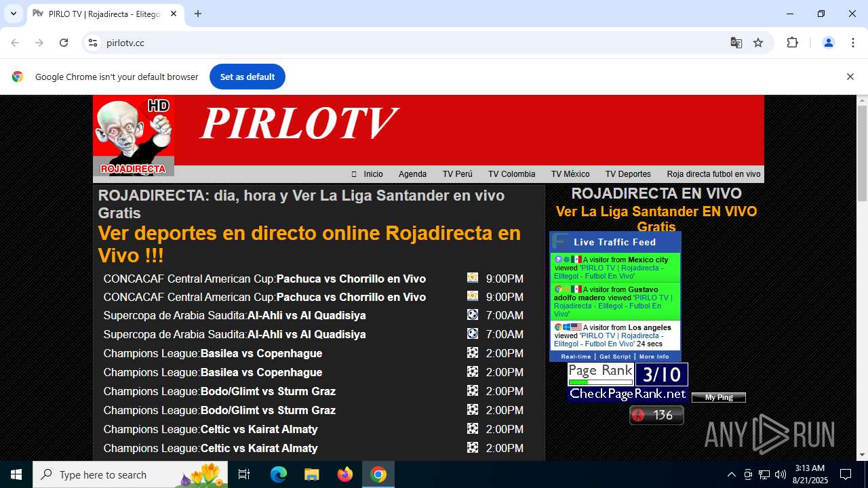
Task: Click the taskbar search box
Action: [x=130, y=474]
